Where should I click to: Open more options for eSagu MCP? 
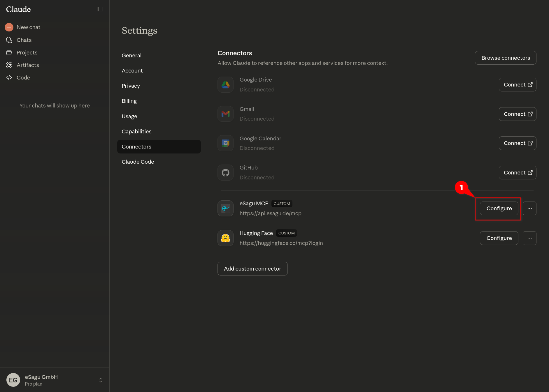(x=529, y=209)
